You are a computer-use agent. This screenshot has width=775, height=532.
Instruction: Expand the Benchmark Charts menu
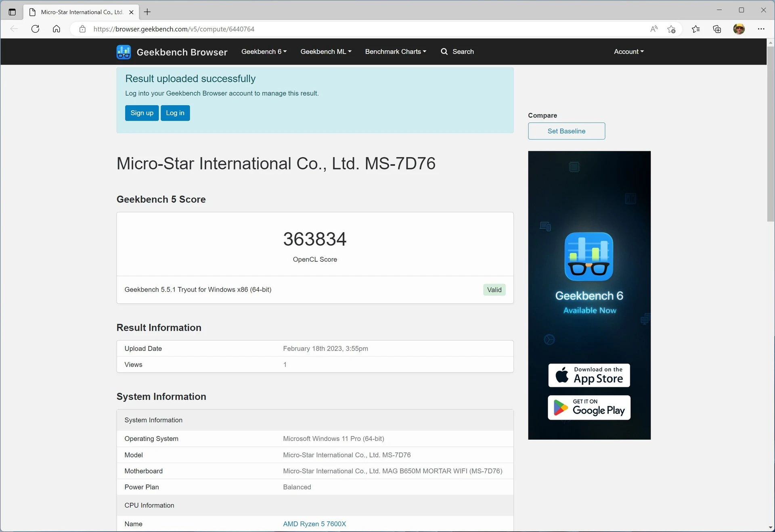click(x=396, y=52)
